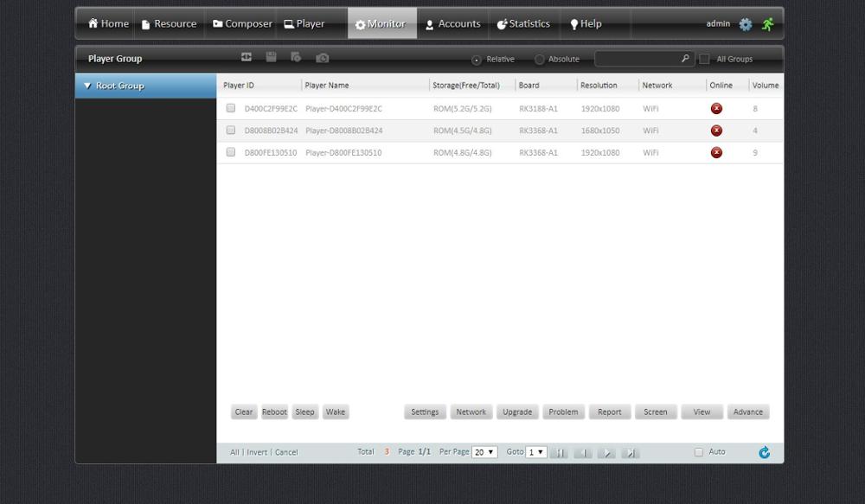
Task: Click the search magnifier icon
Action: [685, 59]
